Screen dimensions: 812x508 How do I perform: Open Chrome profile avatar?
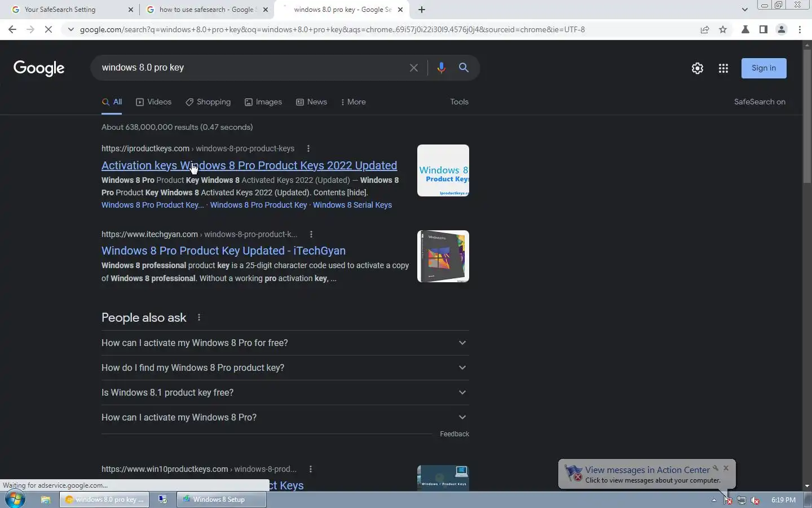coord(782,29)
